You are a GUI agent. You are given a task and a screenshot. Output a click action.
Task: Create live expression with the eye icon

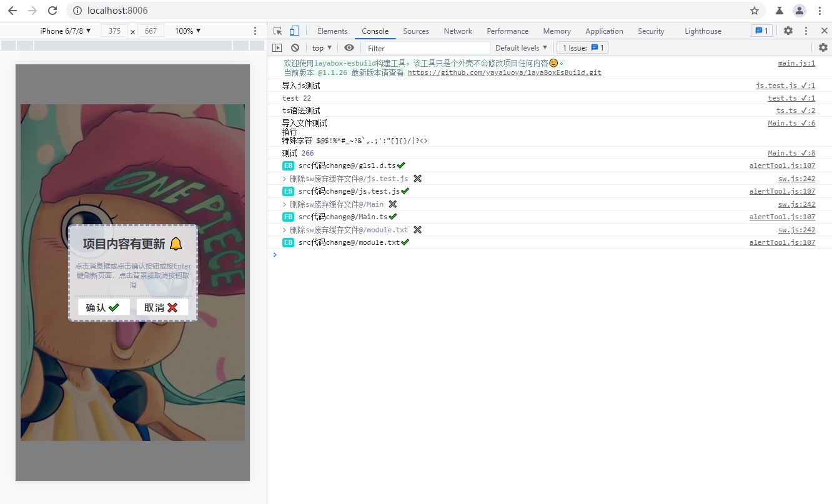[x=349, y=47]
